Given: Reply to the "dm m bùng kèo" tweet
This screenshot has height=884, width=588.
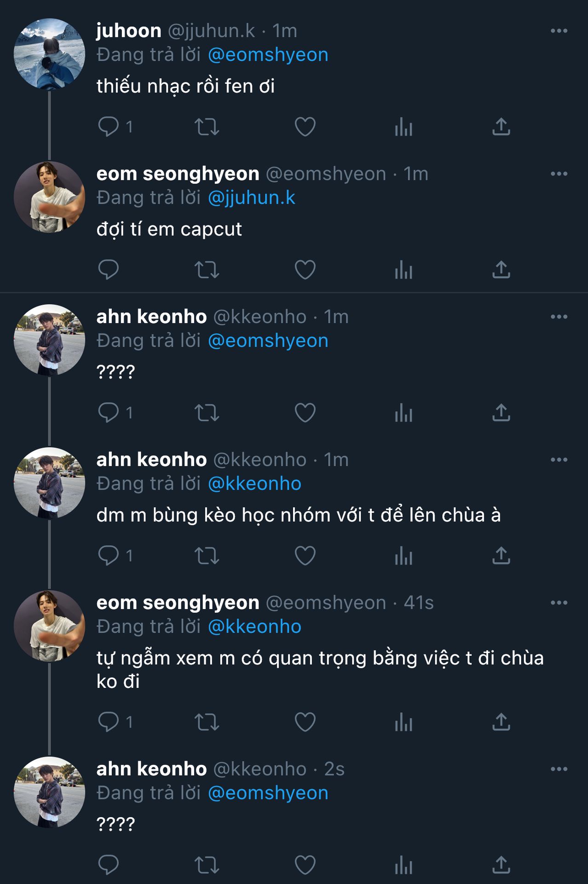Looking at the screenshot, I should click(109, 555).
